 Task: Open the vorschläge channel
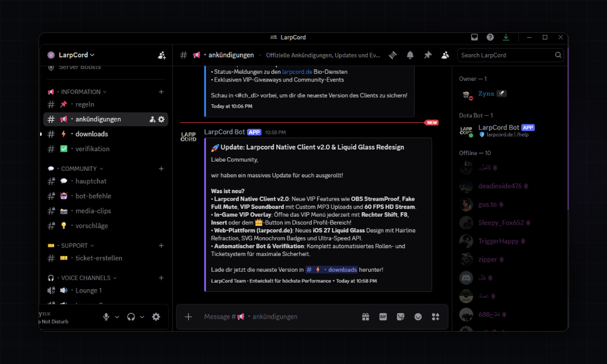[x=106, y=226]
